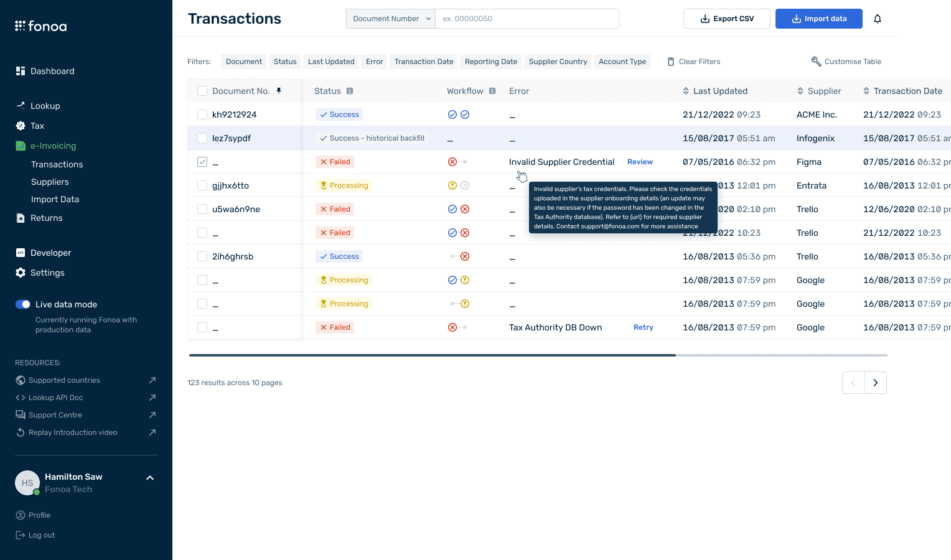
Task: Open the Transactions submenu item
Action: (x=57, y=164)
